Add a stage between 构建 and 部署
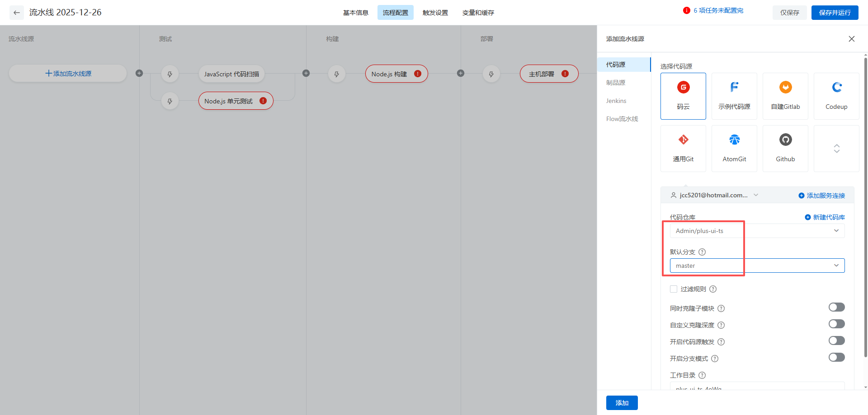 (x=461, y=73)
